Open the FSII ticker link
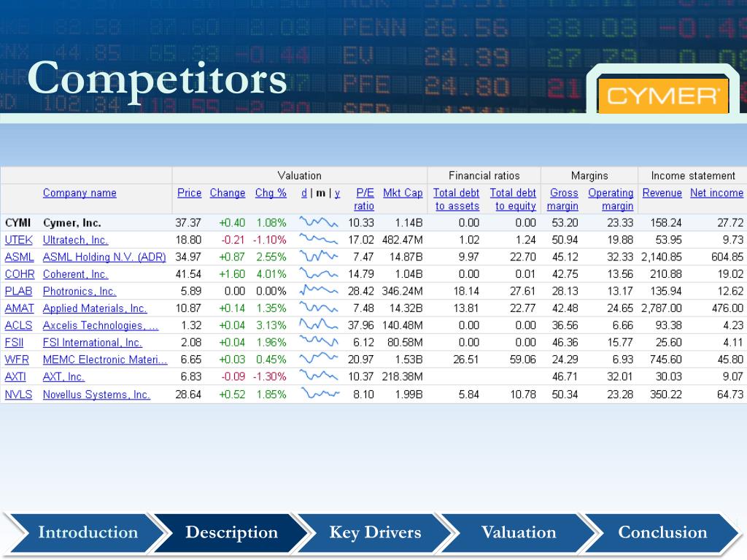Screen dimensions: 747x560 (x=14, y=343)
